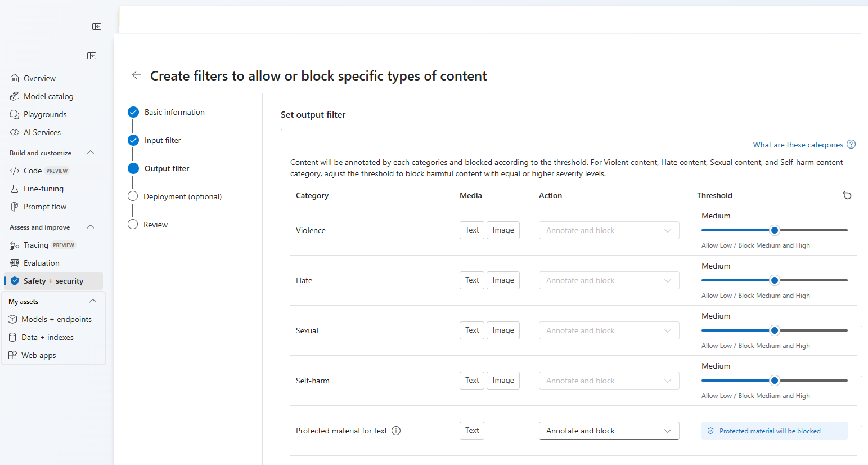This screenshot has height=465, width=868.
Task: Toggle the Image media button for Hate
Action: [x=503, y=280]
